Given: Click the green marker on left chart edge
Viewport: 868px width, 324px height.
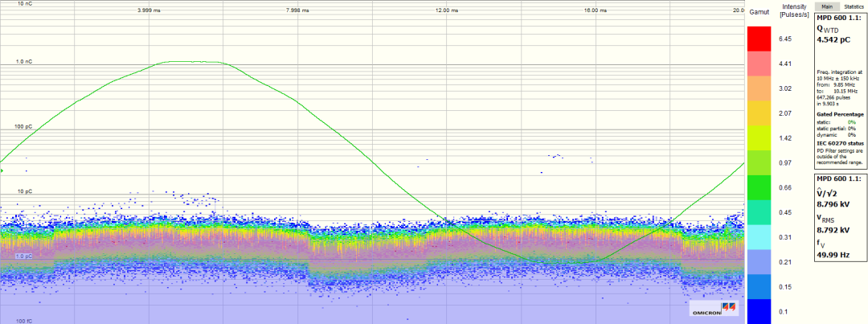Looking at the screenshot, I should [x=2, y=170].
